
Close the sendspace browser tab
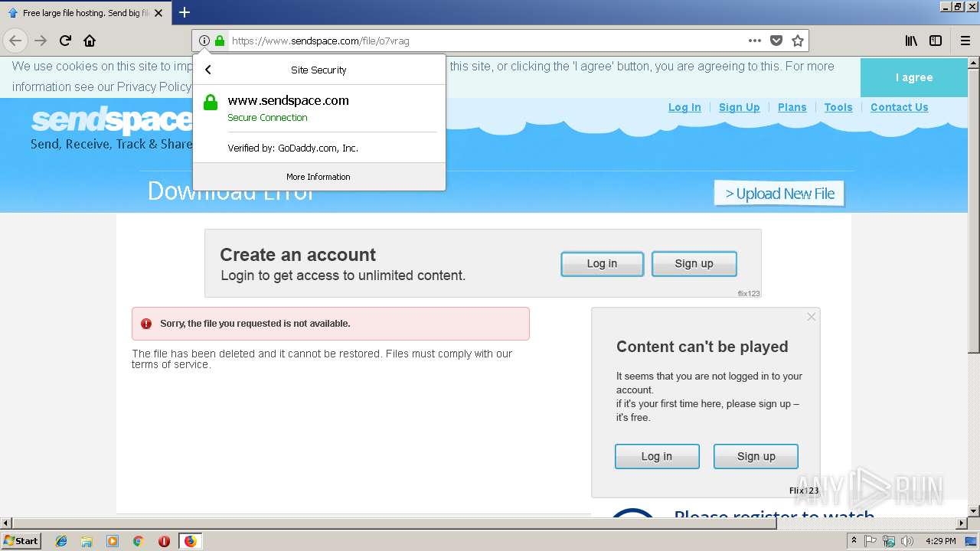(x=158, y=13)
